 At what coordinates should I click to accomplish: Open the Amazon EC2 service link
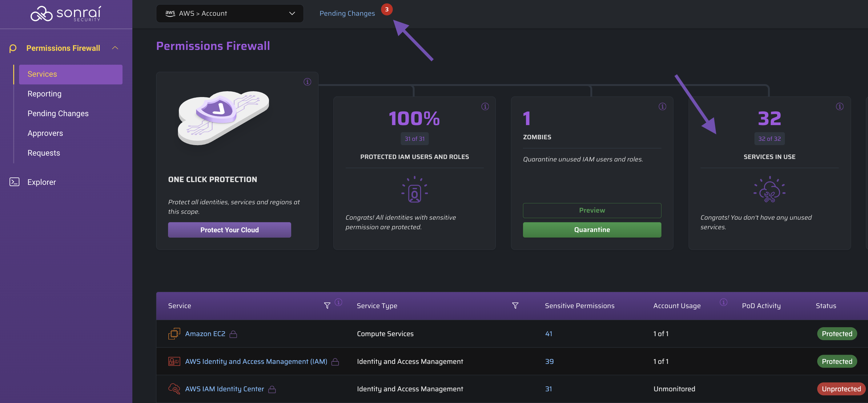pos(205,334)
